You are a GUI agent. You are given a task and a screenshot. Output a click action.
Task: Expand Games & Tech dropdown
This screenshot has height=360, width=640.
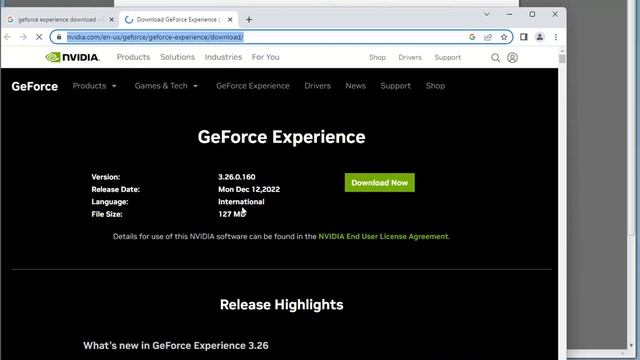(166, 86)
